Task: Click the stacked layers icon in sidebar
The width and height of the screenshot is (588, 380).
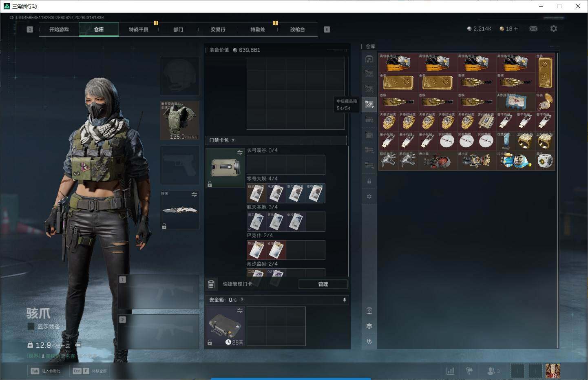Action: [369, 326]
